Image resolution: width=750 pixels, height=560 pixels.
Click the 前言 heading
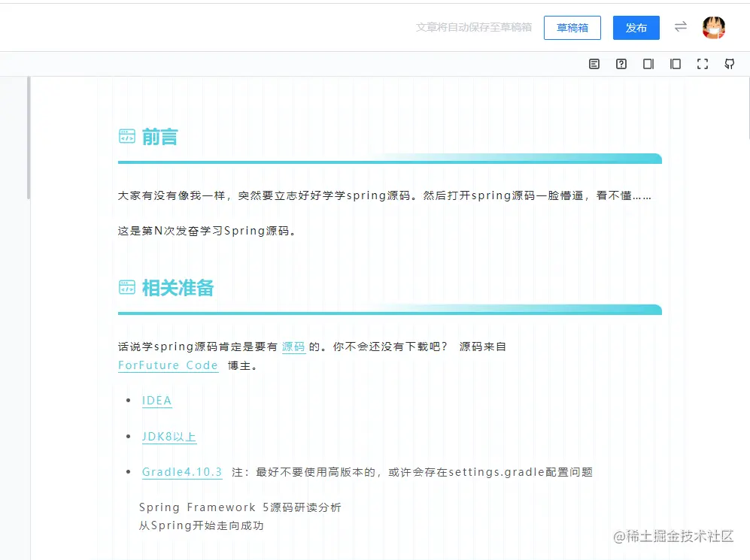pyautogui.click(x=159, y=137)
